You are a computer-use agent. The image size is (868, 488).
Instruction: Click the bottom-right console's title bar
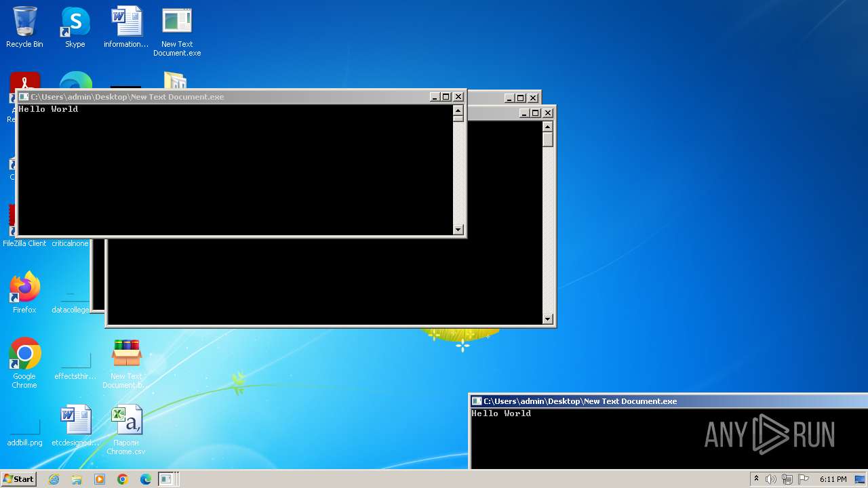click(x=669, y=401)
